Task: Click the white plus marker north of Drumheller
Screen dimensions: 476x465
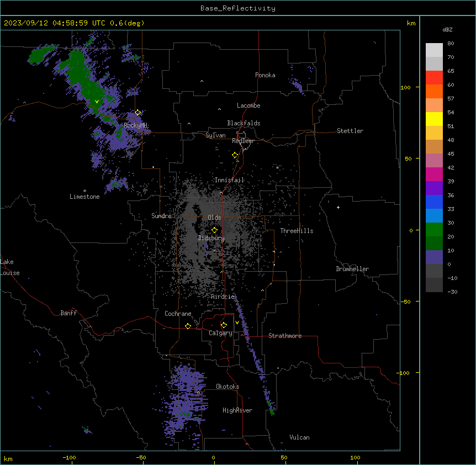Action: click(338, 207)
